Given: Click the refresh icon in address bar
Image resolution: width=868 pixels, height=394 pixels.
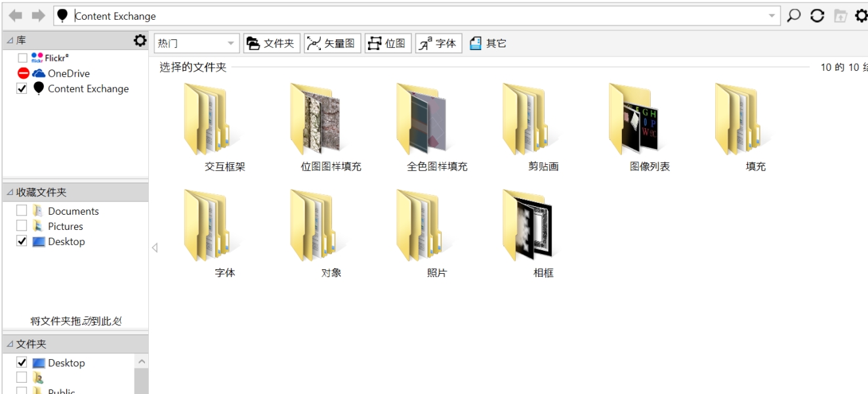Looking at the screenshot, I should coord(817,16).
